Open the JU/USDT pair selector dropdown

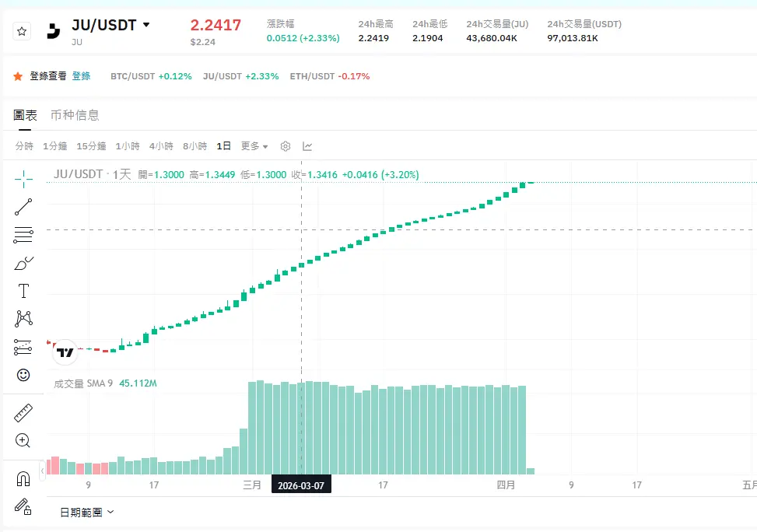coord(145,25)
